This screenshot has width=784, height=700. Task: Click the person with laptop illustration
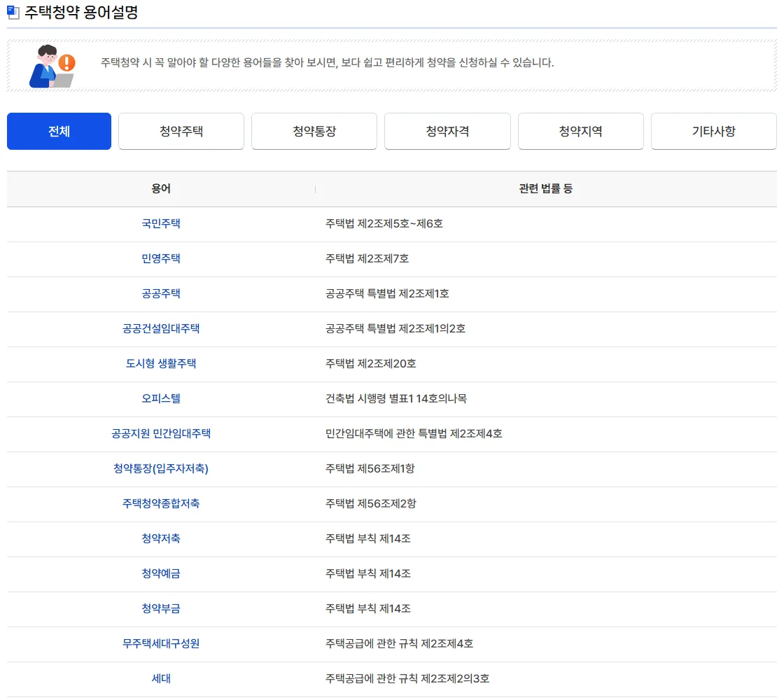[x=52, y=66]
